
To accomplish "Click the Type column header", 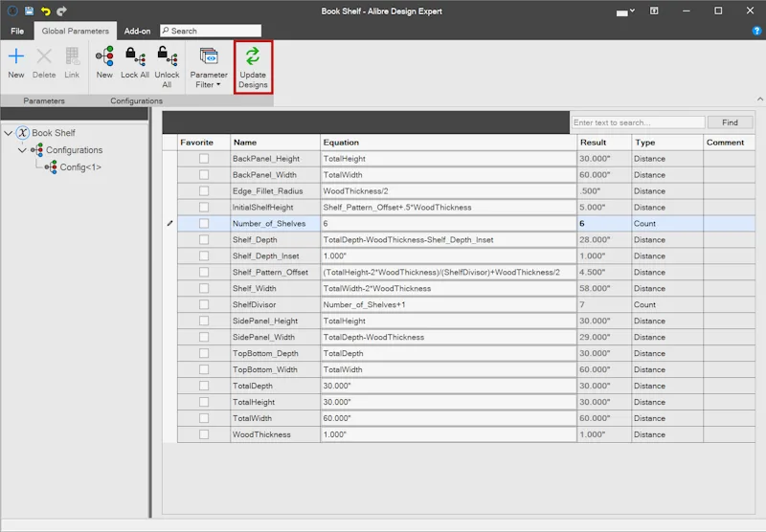I will click(667, 143).
